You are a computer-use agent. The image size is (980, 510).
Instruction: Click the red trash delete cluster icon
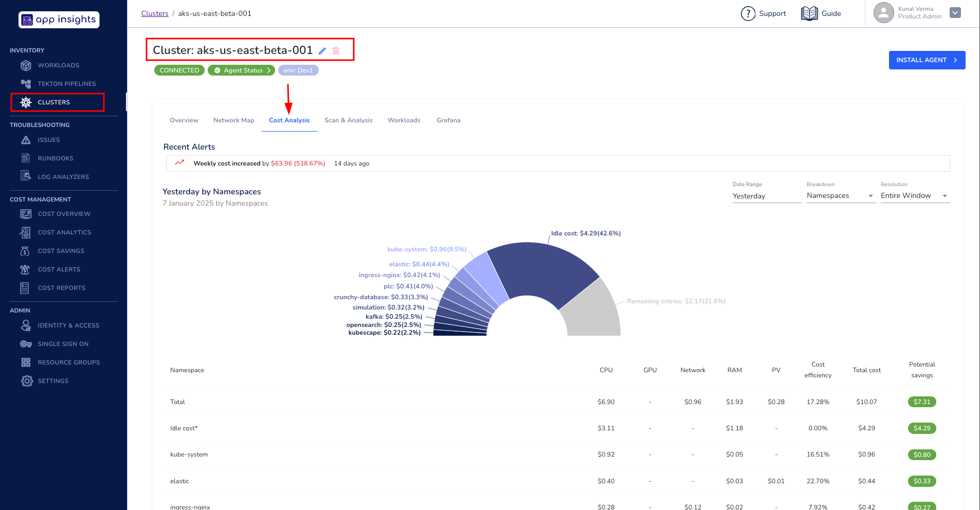click(x=336, y=51)
